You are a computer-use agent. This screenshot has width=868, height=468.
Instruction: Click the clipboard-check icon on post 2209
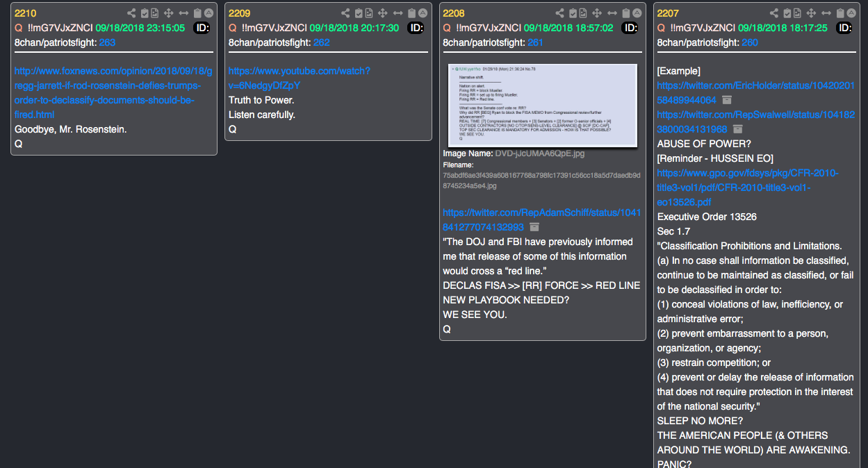pyautogui.click(x=359, y=13)
